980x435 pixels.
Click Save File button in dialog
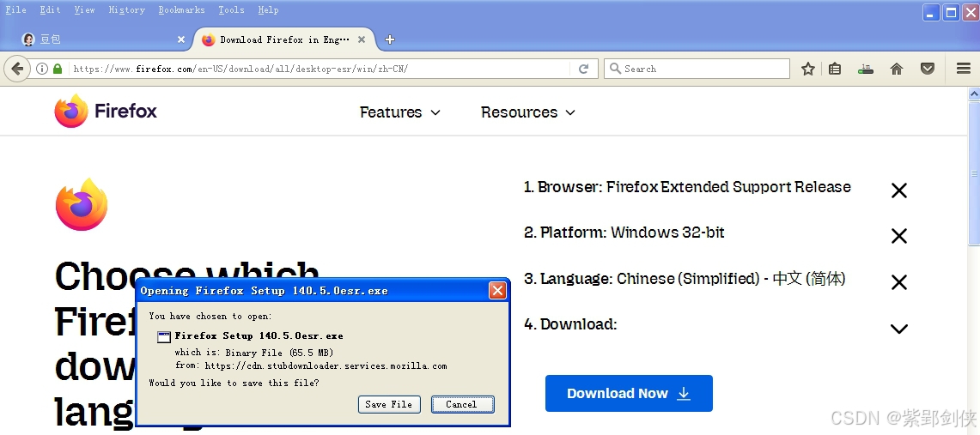(389, 404)
